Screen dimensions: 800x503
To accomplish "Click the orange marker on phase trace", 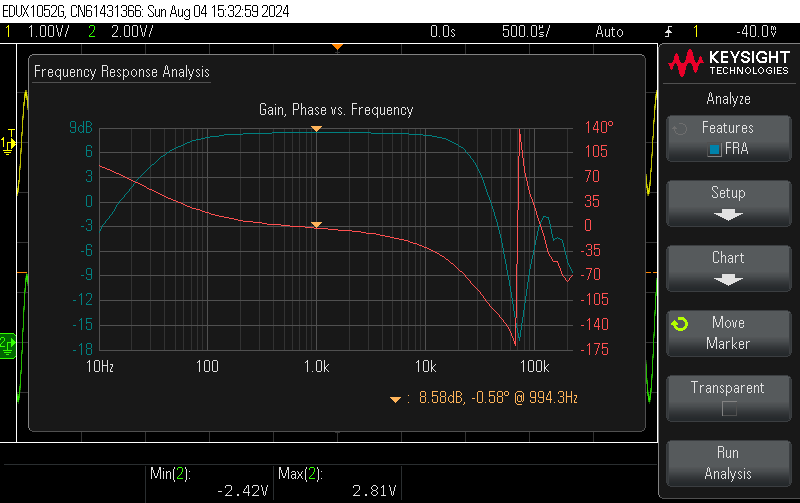I will [x=316, y=225].
